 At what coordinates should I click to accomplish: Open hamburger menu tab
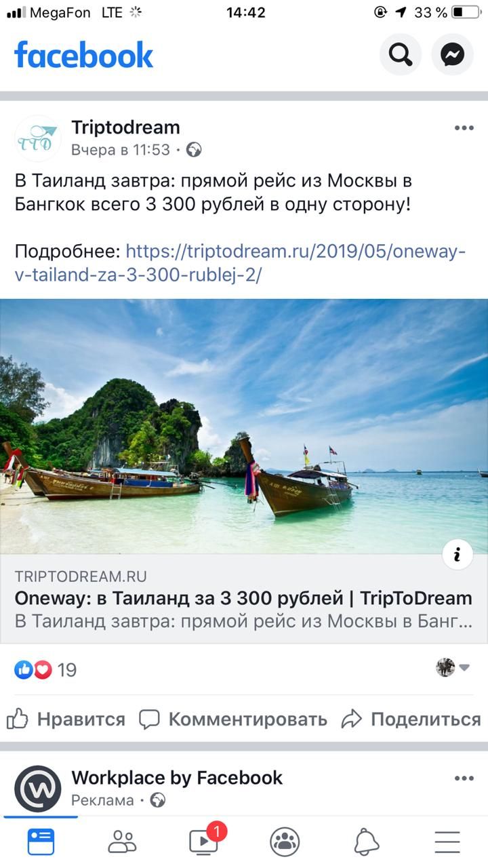pyautogui.click(x=447, y=842)
